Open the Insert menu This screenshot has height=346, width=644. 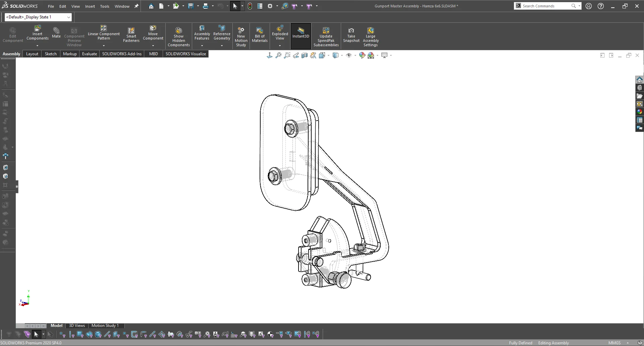pyautogui.click(x=90, y=6)
